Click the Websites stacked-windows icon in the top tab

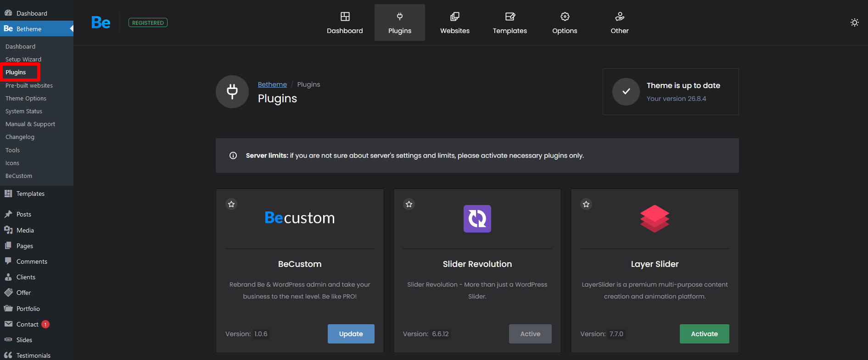tap(455, 17)
